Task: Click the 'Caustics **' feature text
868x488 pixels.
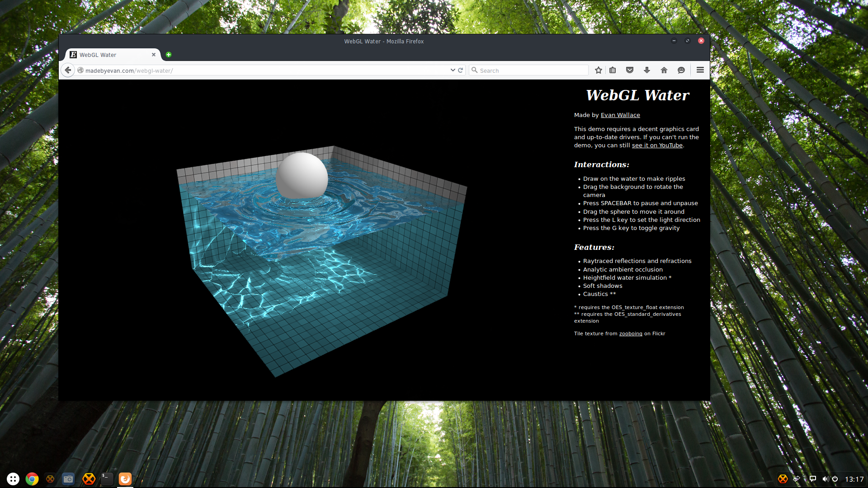Action: coord(599,294)
